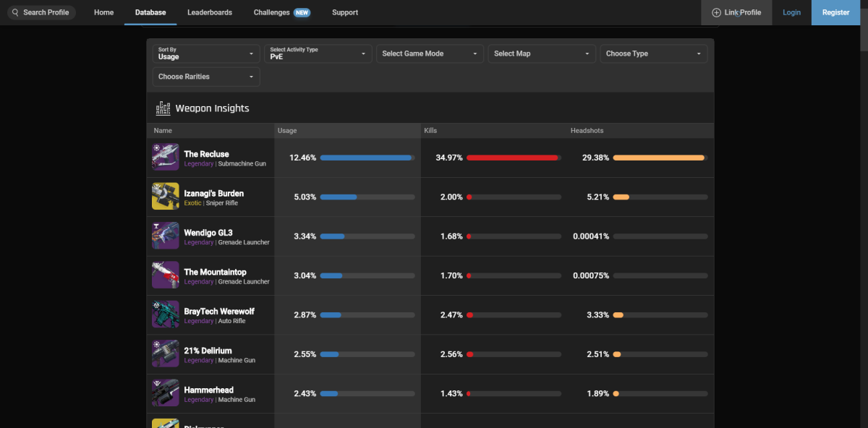Click Izanagi's Burden weapon icon
The image size is (868, 428).
pos(165,197)
